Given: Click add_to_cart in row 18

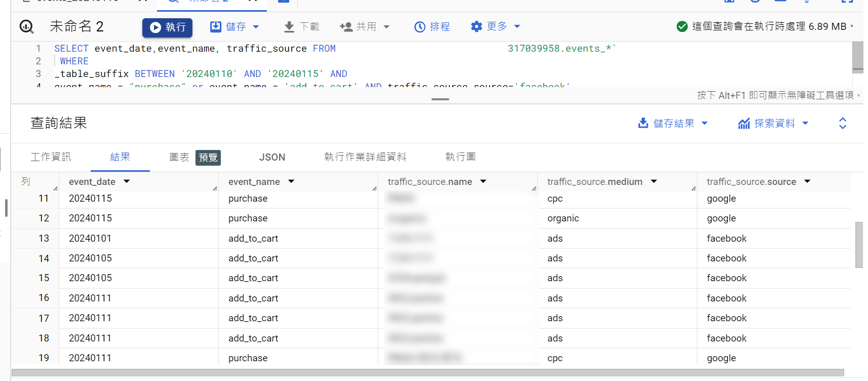Looking at the screenshot, I should pos(253,338).
